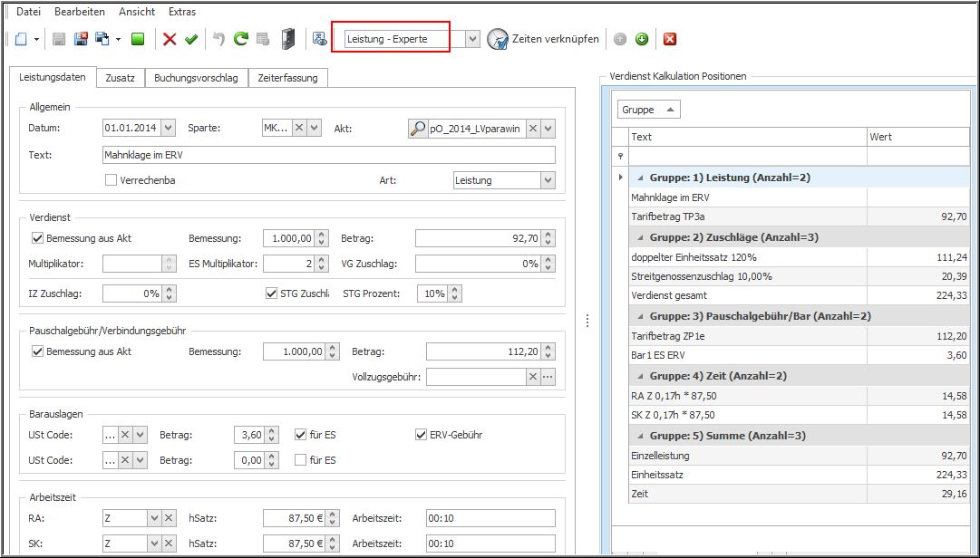Click the green down arrow icon
The width and height of the screenshot is (980, 558).
[x=641, y=39]
